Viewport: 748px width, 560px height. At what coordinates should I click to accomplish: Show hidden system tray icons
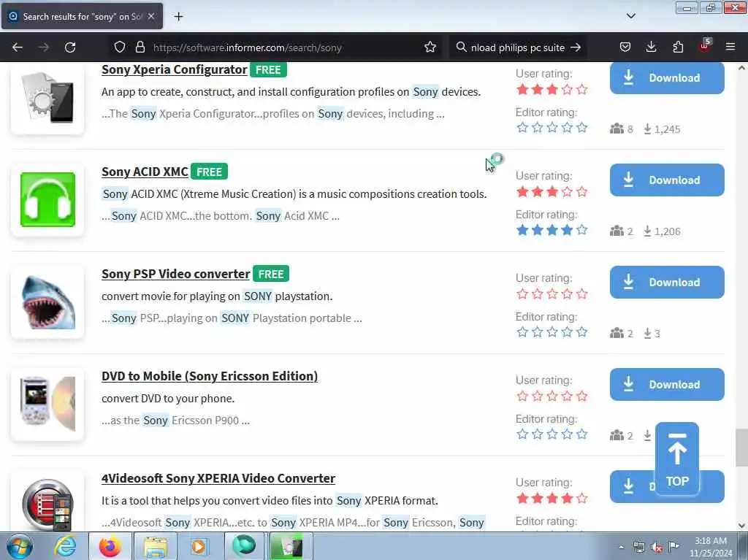(621, 547)
